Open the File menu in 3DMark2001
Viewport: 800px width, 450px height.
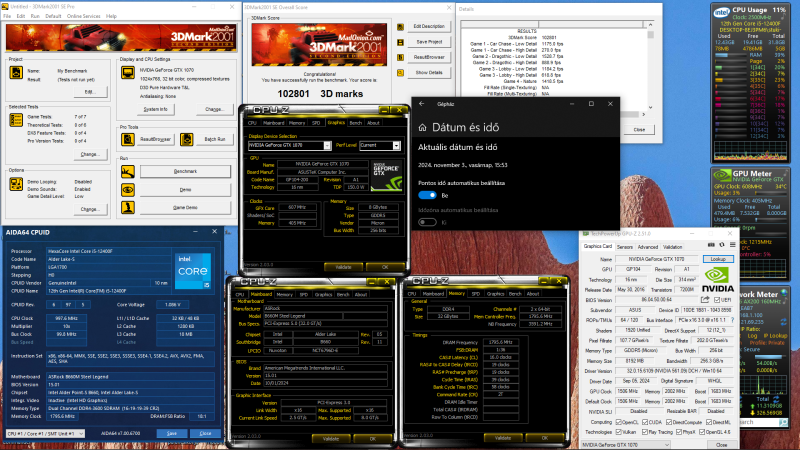click(7, 16)
